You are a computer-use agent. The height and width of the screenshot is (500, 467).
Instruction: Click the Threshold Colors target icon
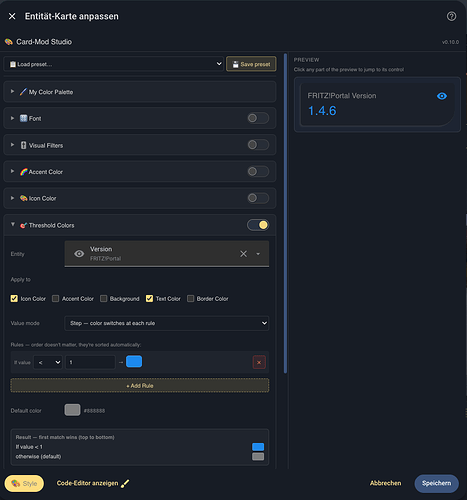[x=23, y=225]
